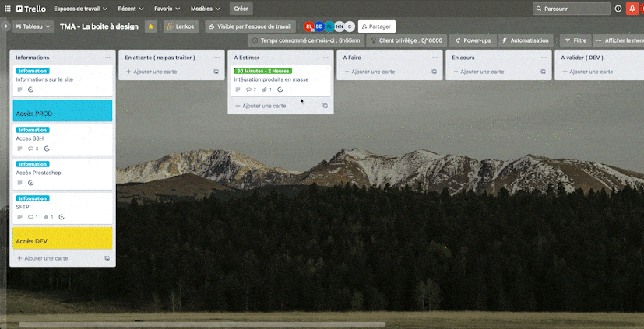Click the RL member avatar
This screenshot has height=329, width=644.
(309, 26)
